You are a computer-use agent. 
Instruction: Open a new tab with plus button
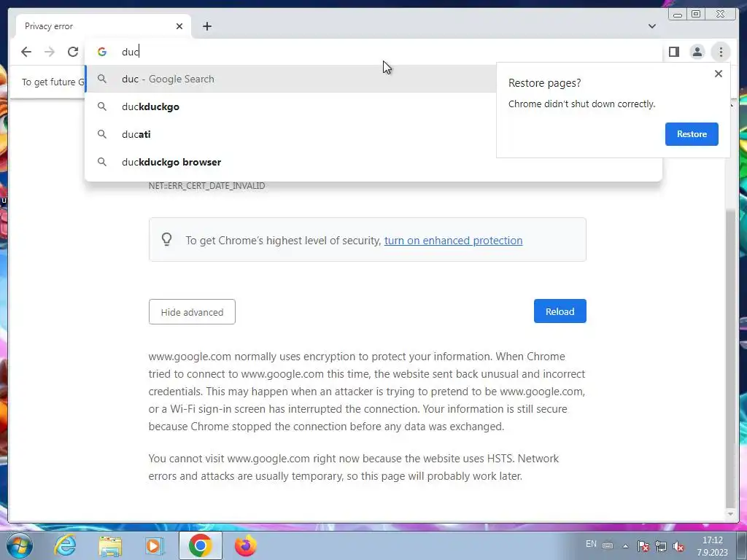point(206,26)
